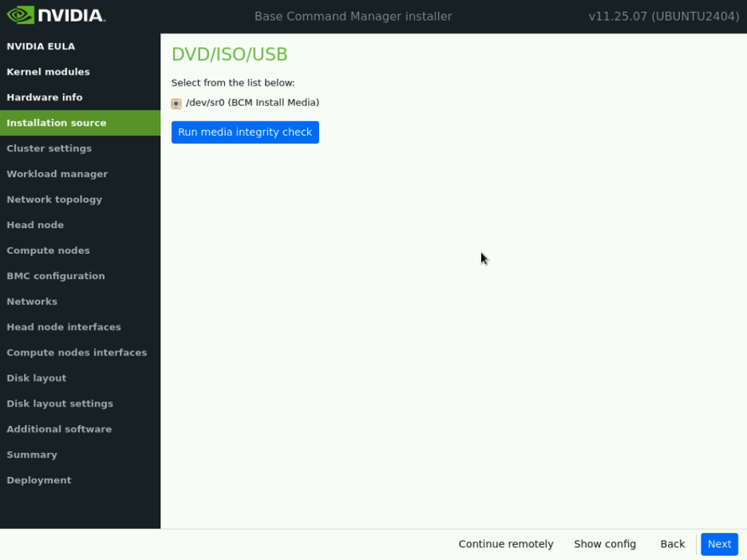The width and height of the screenshot is (747, 560).
Task: Click the '/dev/sr0 (BCM Install Media)' label
Action: 252,102
